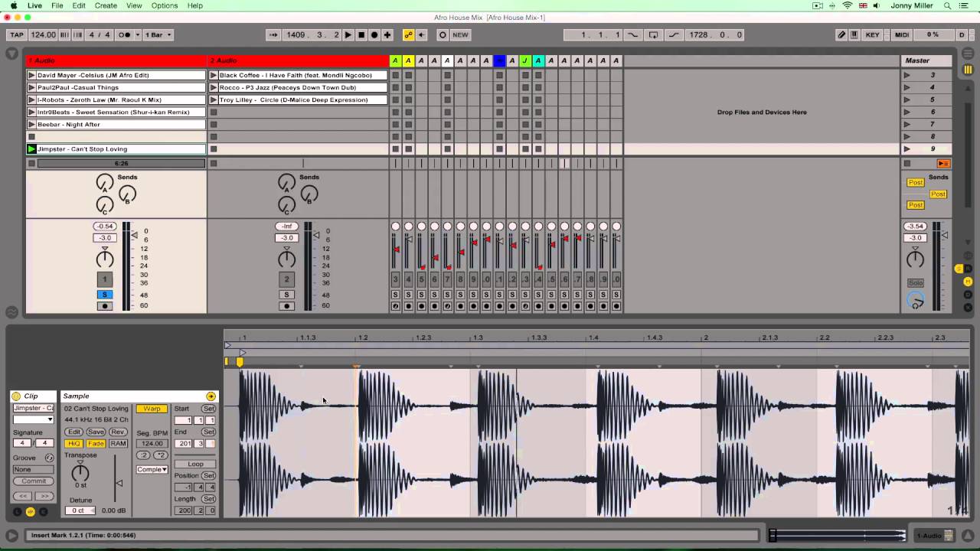Click the Master Solo cue button
Viewport: 980px width, 551px height.
[915, 283]
